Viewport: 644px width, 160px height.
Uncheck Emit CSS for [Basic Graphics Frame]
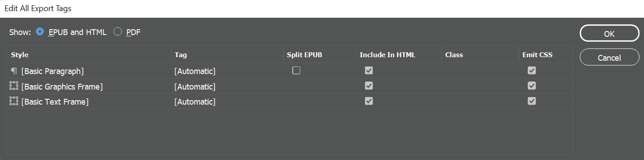click(532, 86)
